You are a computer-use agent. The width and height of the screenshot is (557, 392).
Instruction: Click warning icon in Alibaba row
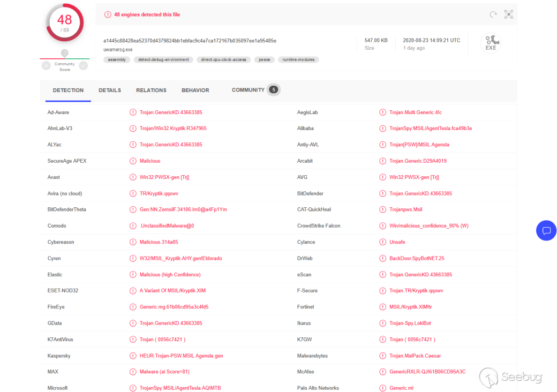[382, 129]
